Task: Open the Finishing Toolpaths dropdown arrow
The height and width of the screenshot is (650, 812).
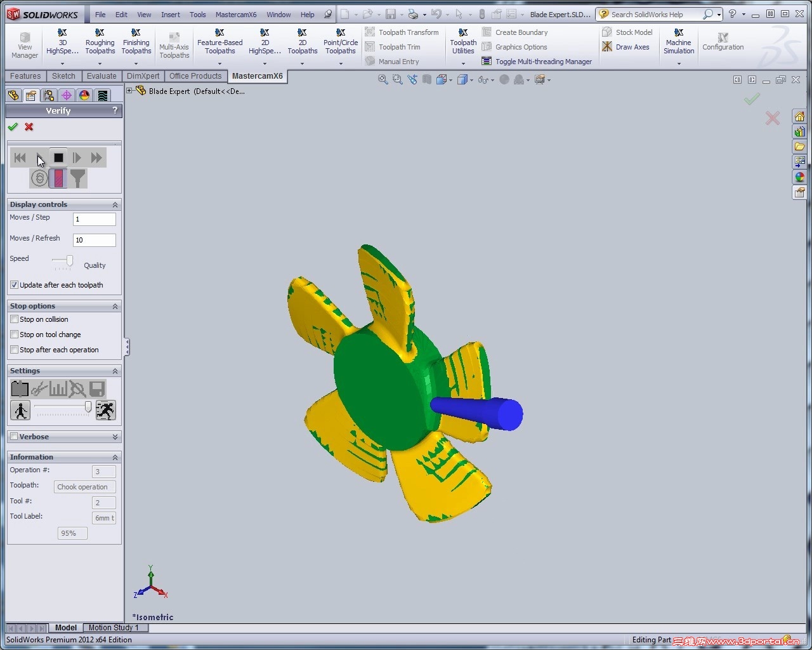Action: (136, 63)
